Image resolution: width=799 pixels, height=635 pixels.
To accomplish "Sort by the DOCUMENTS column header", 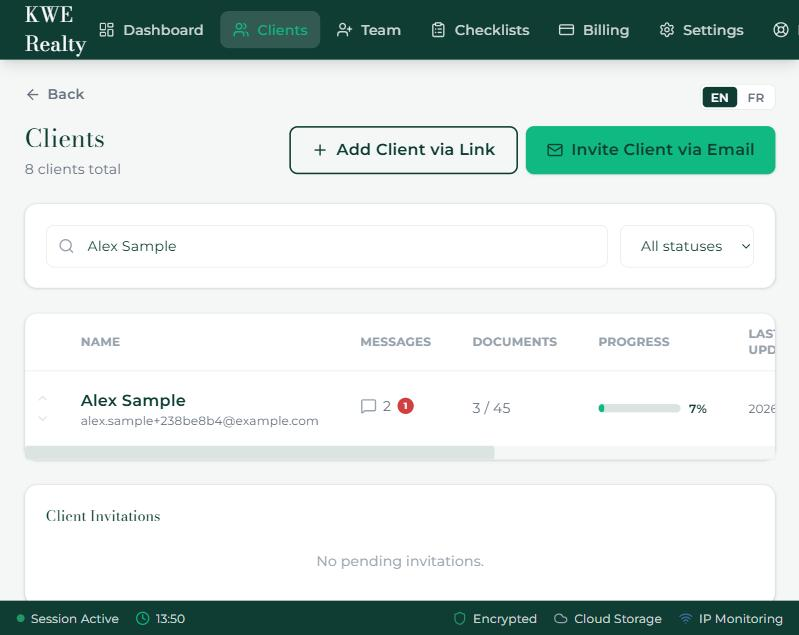I will coord(515,341).
